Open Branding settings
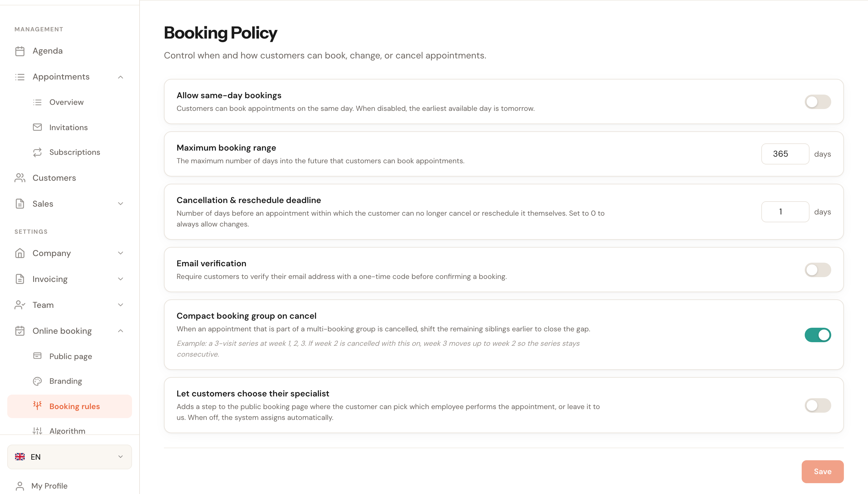The width and height of the screenshot is (868, 494). pyautogui.click(x=70, y=381)
